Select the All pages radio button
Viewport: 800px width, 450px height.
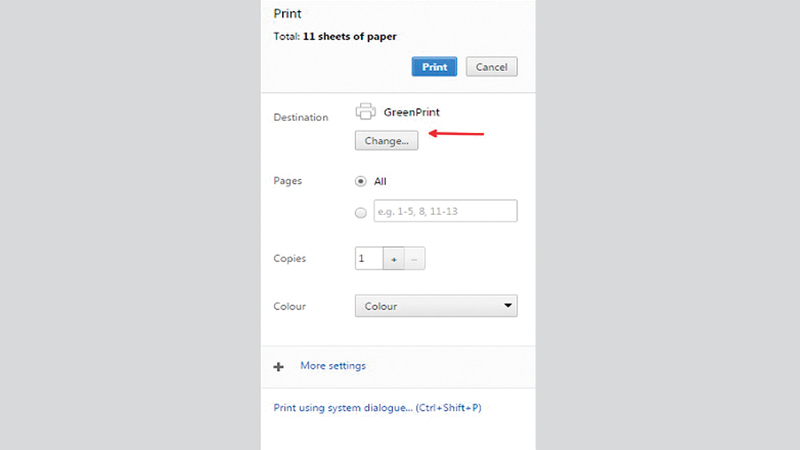pos(361,182)
